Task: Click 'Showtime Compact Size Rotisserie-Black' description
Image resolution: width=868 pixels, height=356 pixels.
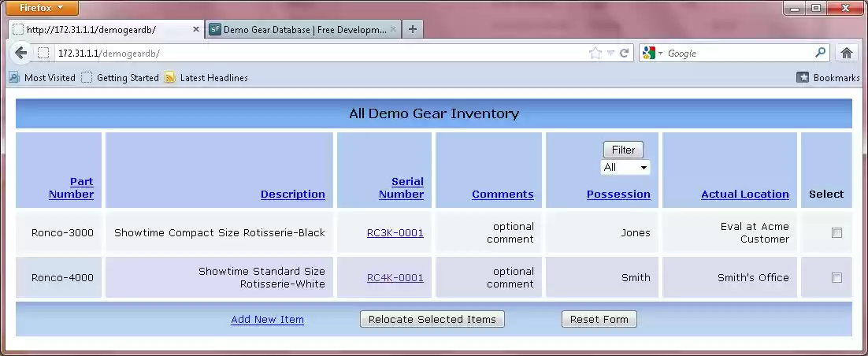Action: point(220,232)
